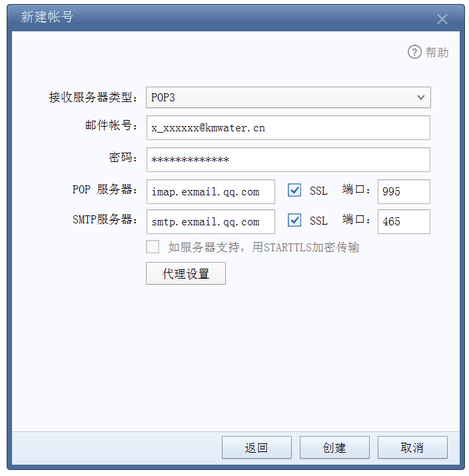
Task: Open 代理设置 proxy settings
Action: pyautogui.click(x=186, y=273)
